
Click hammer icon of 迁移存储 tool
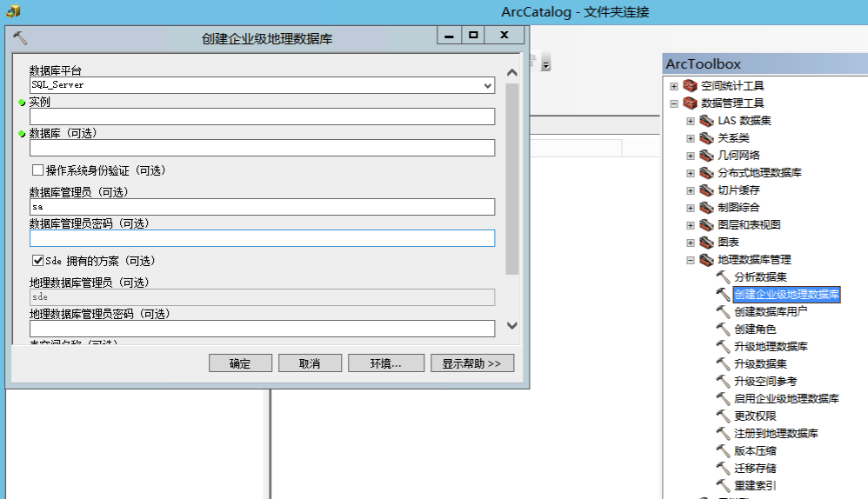point(723,468)
